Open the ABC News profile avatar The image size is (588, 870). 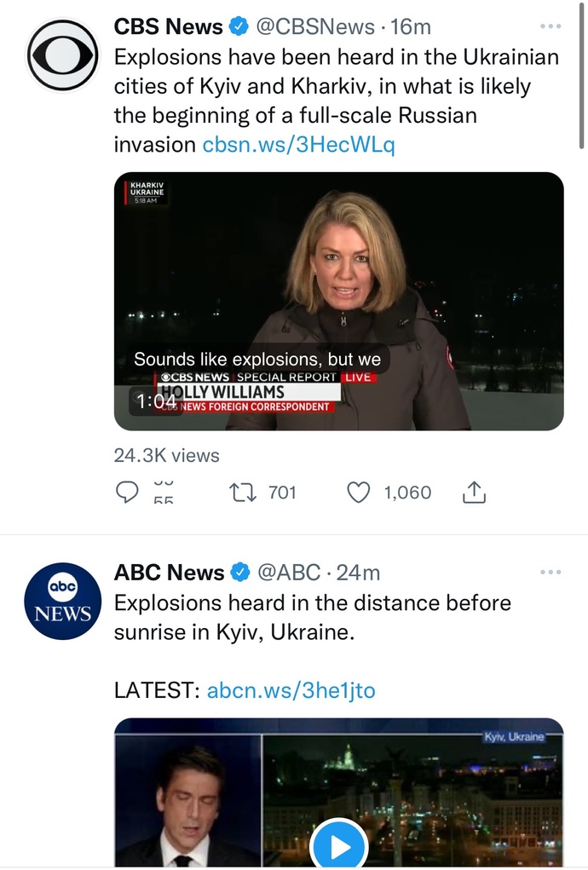[63, 601]
